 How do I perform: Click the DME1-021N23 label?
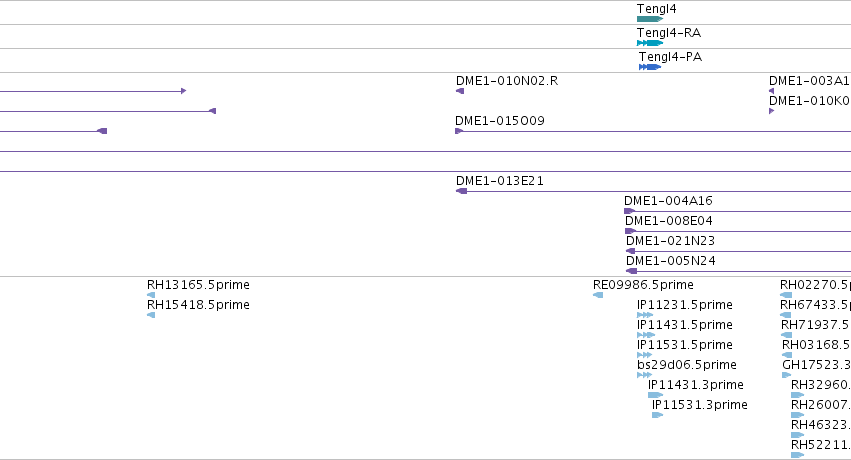(670, 241)
